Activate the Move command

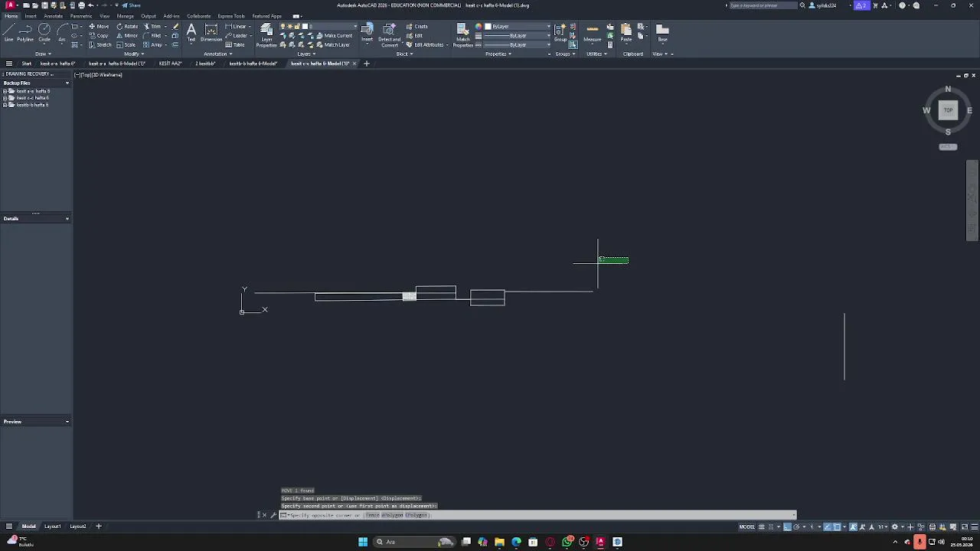(99, 26)
